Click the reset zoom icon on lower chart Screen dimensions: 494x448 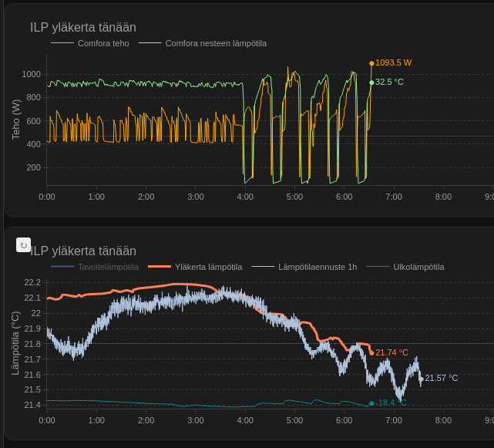(24, 245)
